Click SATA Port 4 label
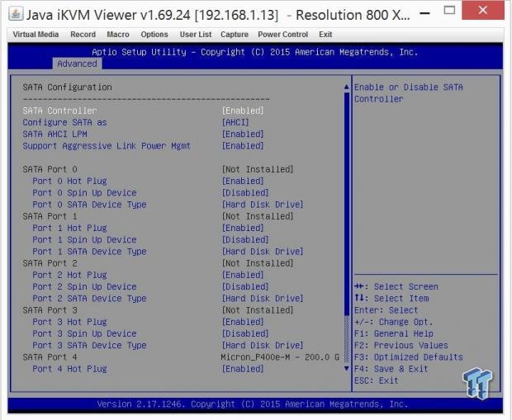 coord(50,357)
